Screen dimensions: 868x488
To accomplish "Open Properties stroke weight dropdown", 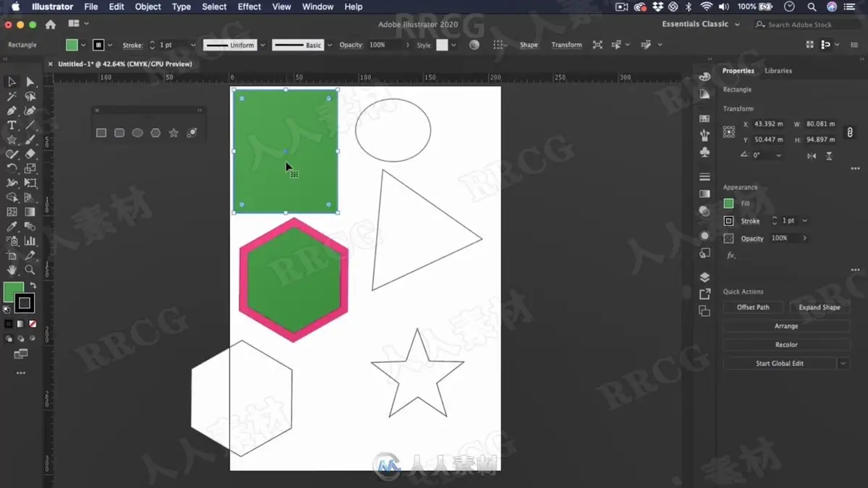I will (x=804, y=221).
